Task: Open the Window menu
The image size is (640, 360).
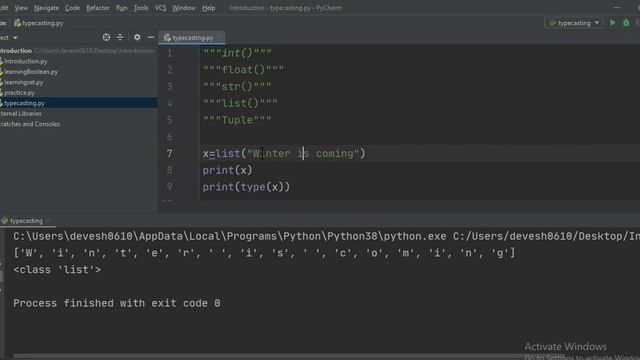Action: pyautogui.click(x=183, y=8)
